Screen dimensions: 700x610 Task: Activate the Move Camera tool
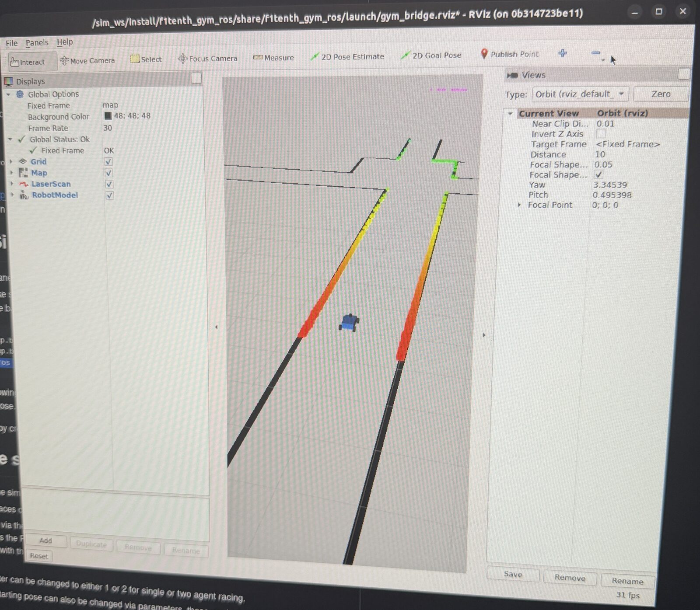click(x=87, y=60)
